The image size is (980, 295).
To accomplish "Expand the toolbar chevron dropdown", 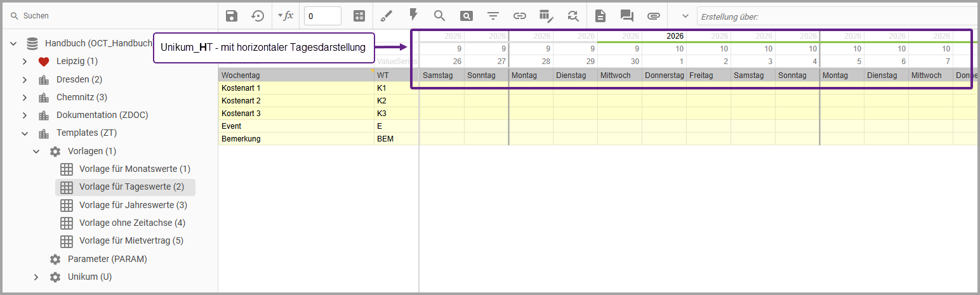I will [x=685, y=16].
